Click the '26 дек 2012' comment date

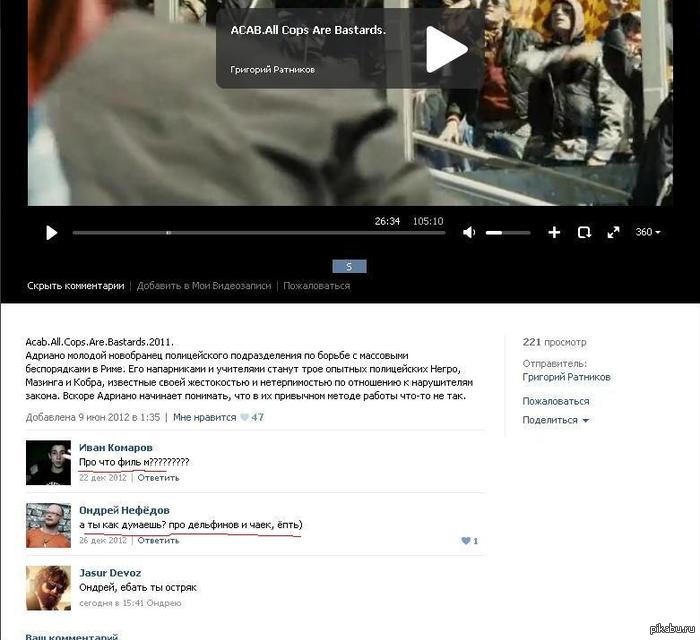(103, 540)
